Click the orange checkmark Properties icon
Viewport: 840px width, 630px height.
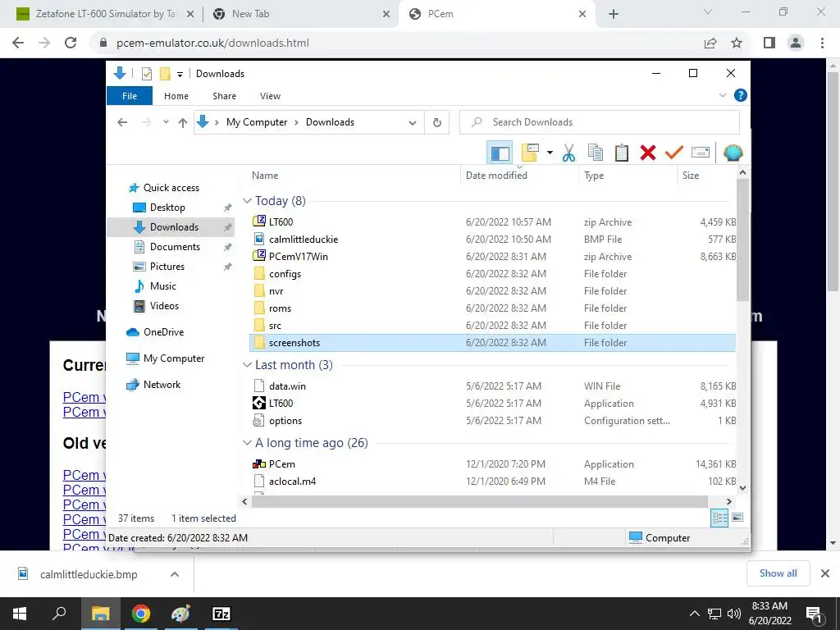coord(674,153)
